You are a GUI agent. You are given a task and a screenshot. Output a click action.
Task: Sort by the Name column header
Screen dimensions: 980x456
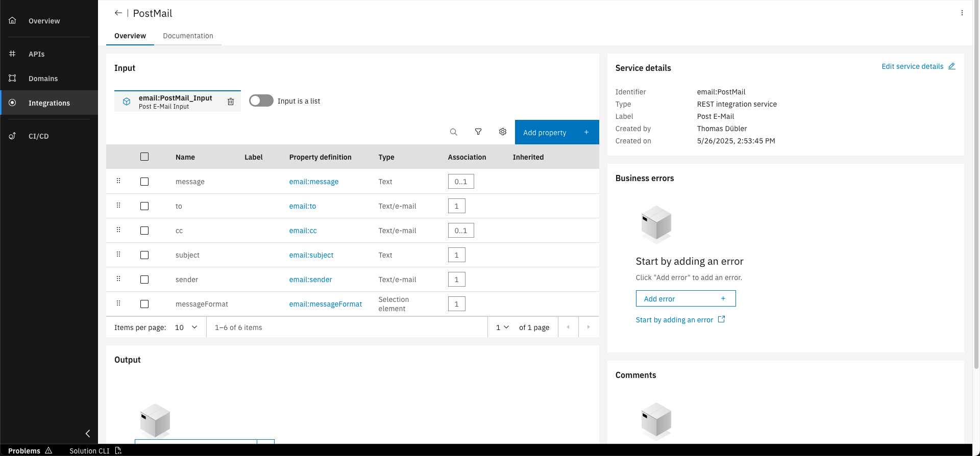185,157
